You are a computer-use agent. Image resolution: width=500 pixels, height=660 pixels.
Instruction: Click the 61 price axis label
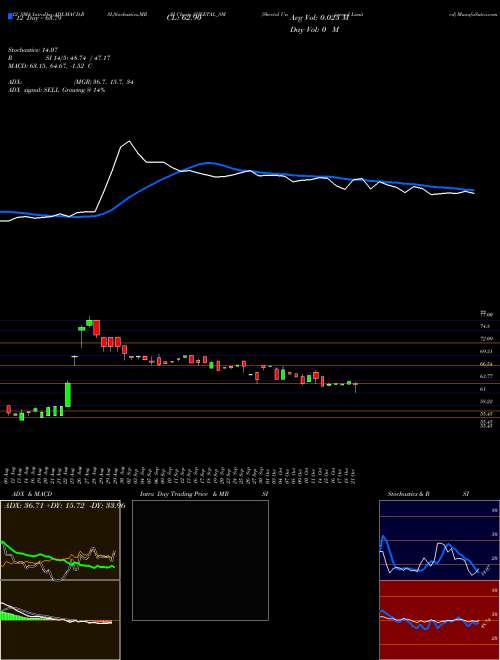tap(483, 389)
